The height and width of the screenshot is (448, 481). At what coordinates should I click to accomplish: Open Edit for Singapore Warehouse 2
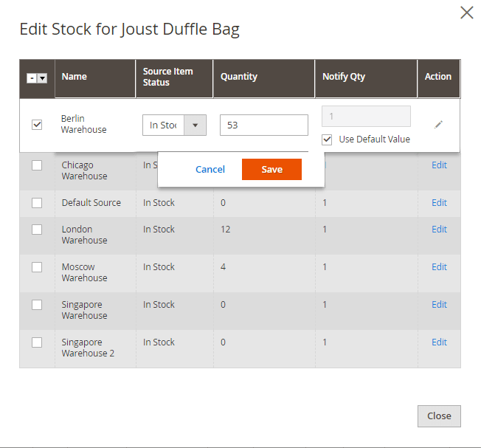439,342
